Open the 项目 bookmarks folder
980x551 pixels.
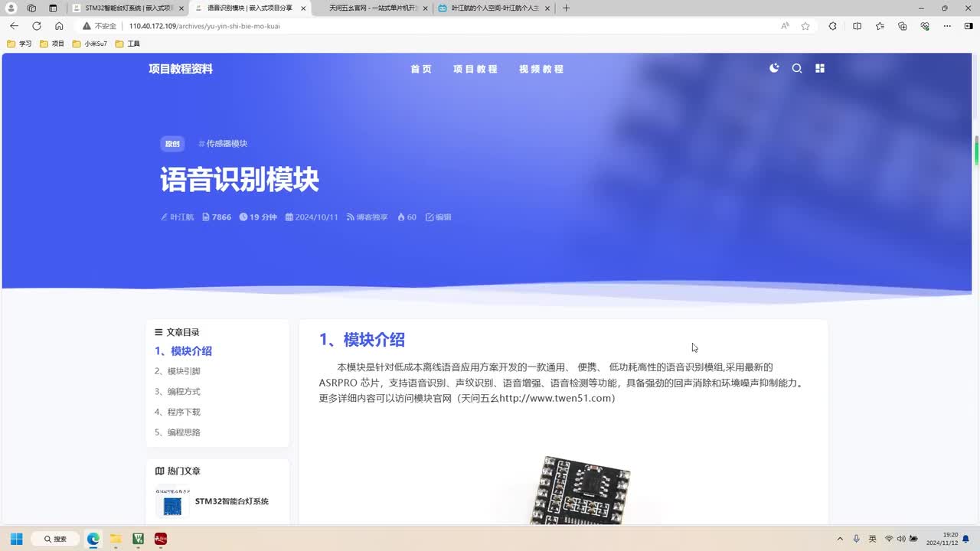(x=52, y=44)
